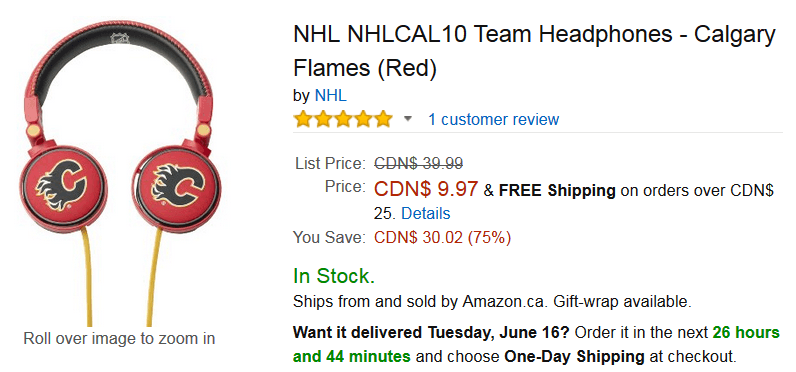This screenshot has height=372, width=796.
Task: Click the Roll over image to zoom caption
Action: (119, 339)
